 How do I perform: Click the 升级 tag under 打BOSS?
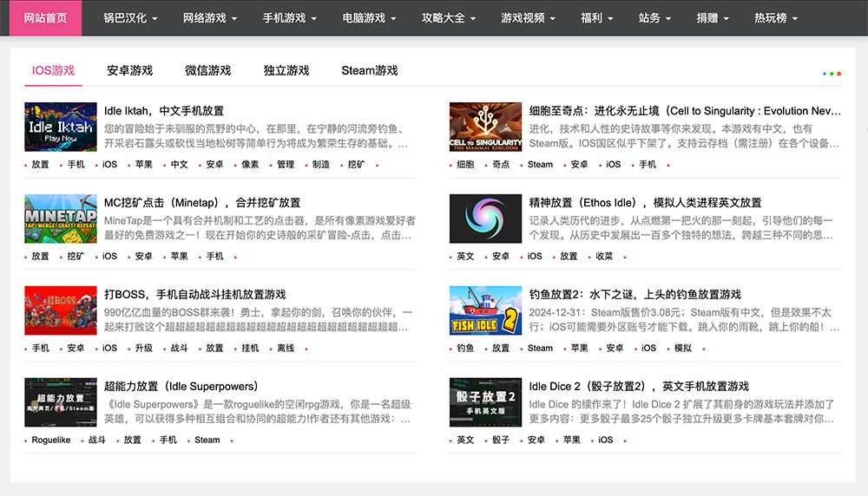[x=144, y=348]
